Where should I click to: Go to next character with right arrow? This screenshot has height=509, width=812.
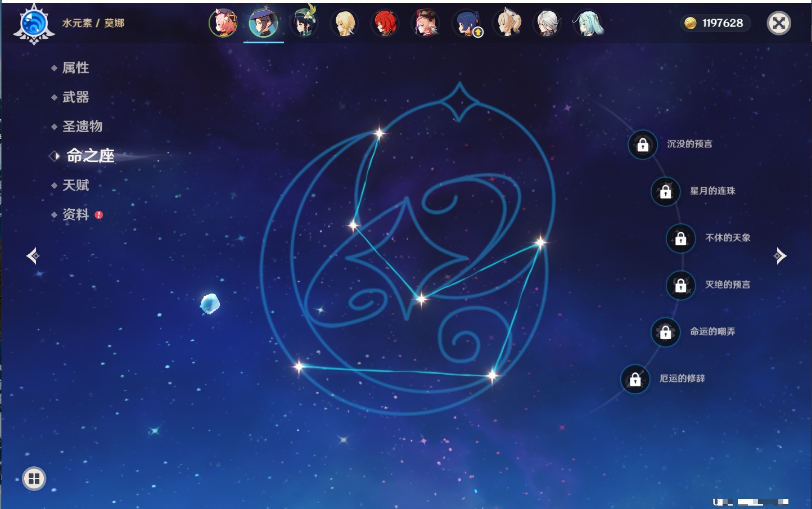pos(780,256)
